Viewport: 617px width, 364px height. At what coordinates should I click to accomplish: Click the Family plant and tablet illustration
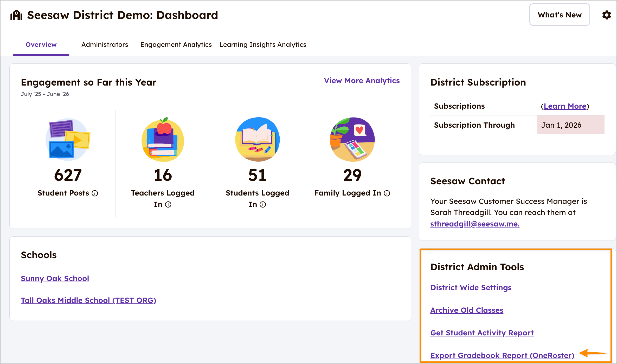point(352,139)
